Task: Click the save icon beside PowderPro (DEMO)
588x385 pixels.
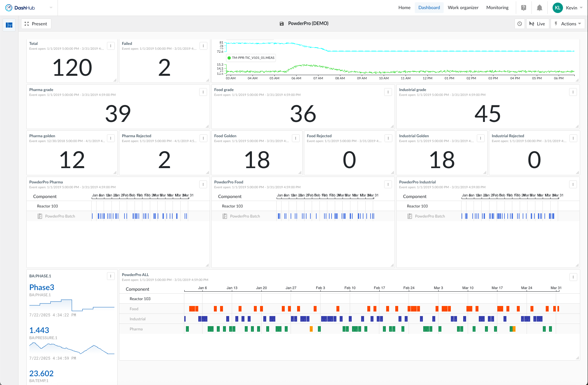Action: (x=282, y=24)
